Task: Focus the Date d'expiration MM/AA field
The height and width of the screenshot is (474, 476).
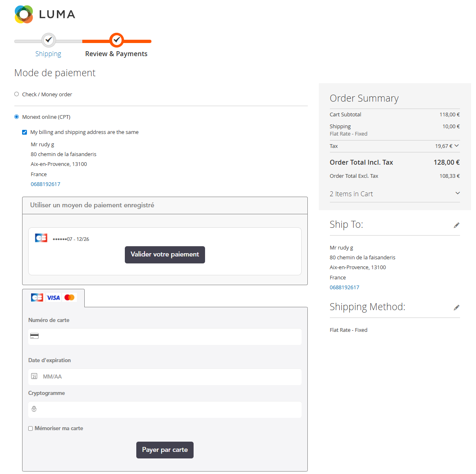Action: pos(168,376)
